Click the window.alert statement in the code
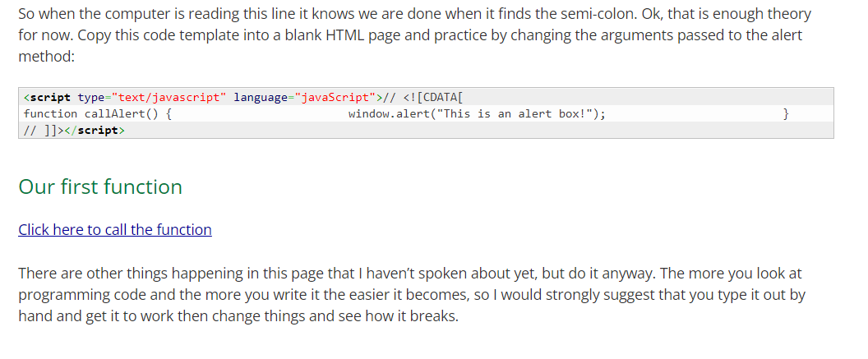The width and height of the screenshot is (868, 359). pyautogui.click(x=478, y=114)
